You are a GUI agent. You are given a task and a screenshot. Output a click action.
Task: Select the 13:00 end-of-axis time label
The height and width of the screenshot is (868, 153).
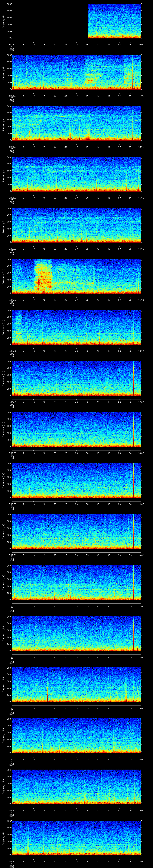(141, 198)
